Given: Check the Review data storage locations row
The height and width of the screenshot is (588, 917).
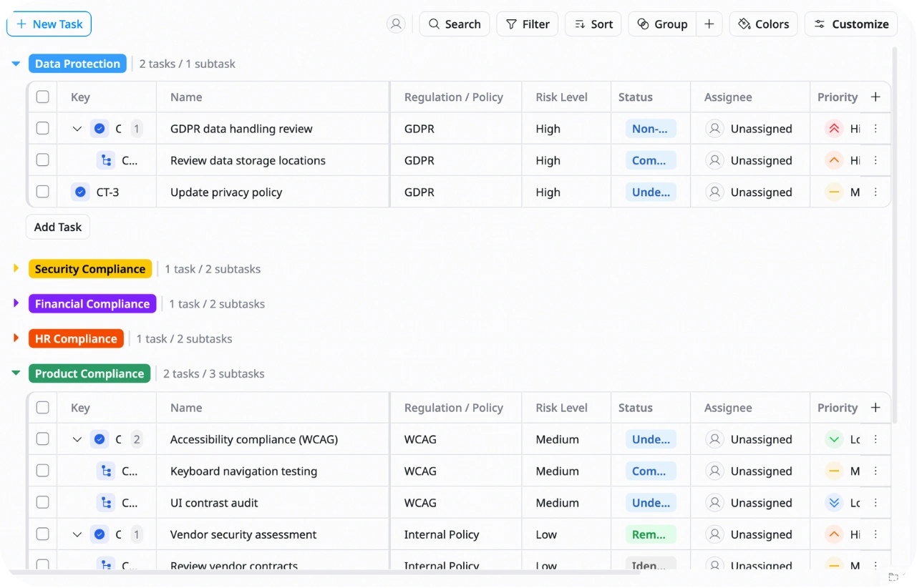Looking at the screenshot, I should (43, 160).
